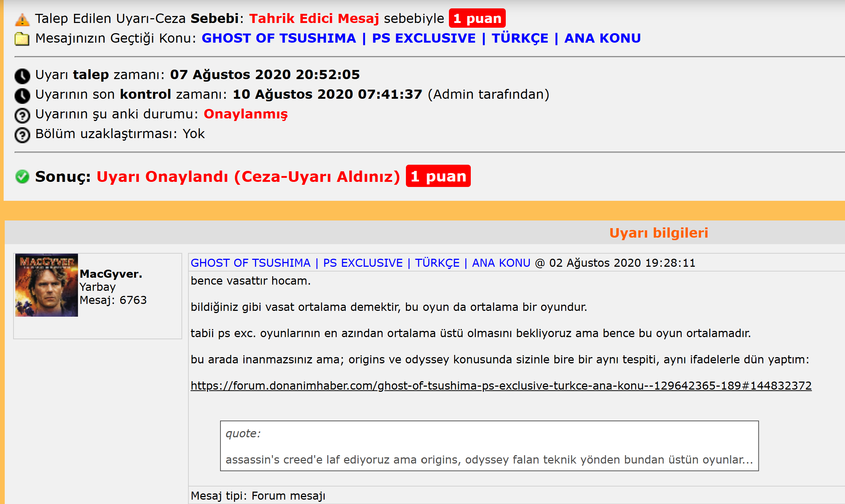Click the 1 puan badge beside Sonuç
The width and height of the screenshot is (845, 504).
pos(438,176)
